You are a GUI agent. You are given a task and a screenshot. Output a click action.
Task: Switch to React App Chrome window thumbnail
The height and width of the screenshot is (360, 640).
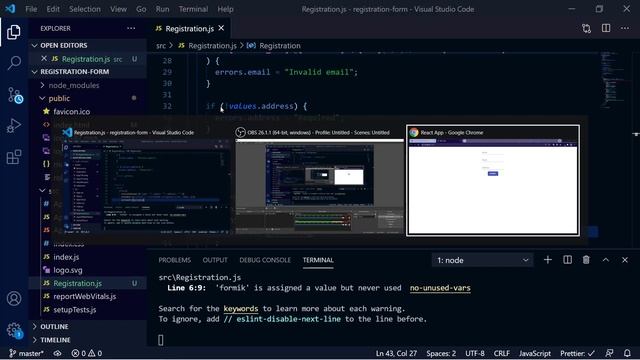coord(493,180)
